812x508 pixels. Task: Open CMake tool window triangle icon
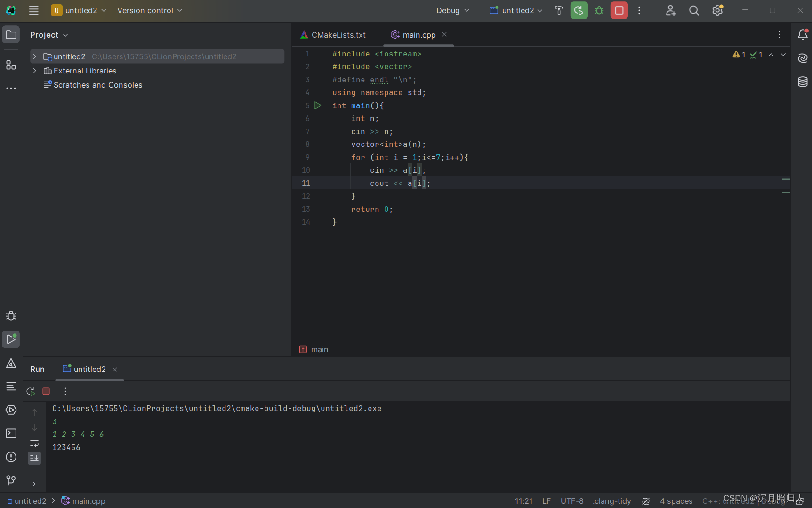(x=11, y=363)
